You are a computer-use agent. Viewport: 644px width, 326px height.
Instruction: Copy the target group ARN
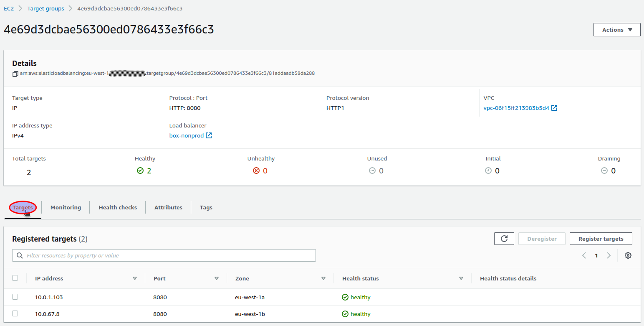click(x=14, y=73)
